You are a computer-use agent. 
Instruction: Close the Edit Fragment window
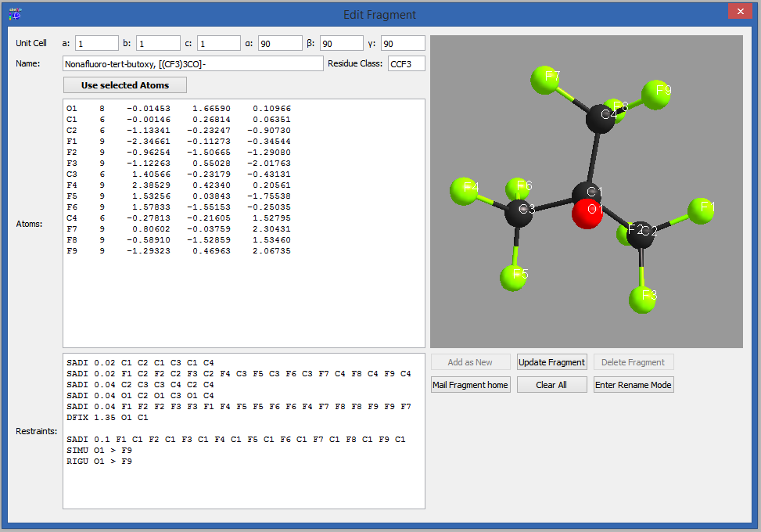tap(740, 12)
